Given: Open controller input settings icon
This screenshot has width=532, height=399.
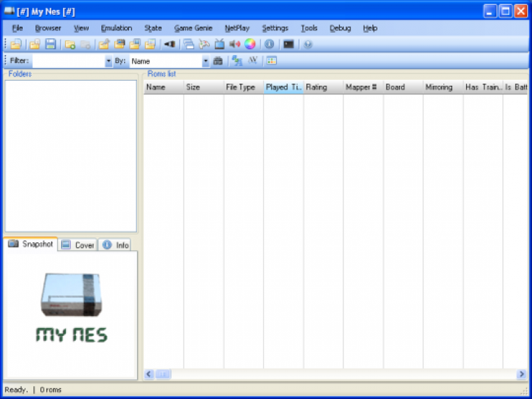Looking at the screenshot, I should pyautogui.click(x=204, y=44).
